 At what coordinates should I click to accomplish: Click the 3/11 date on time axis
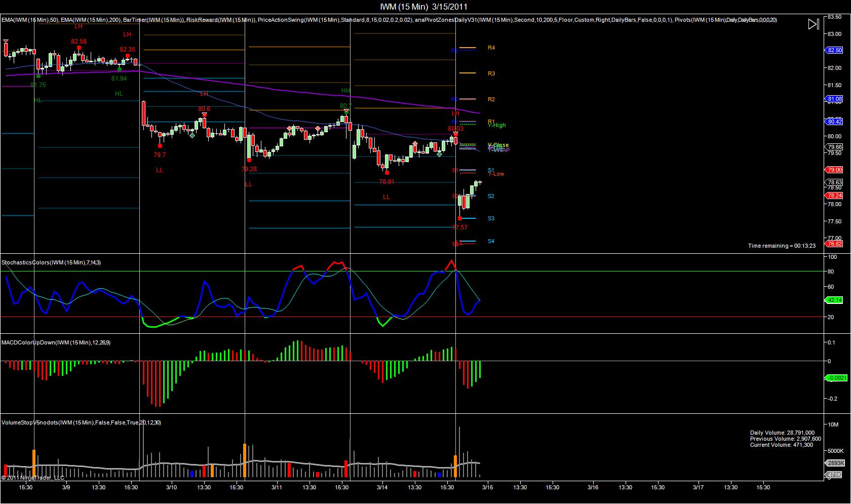pos(277,487)
